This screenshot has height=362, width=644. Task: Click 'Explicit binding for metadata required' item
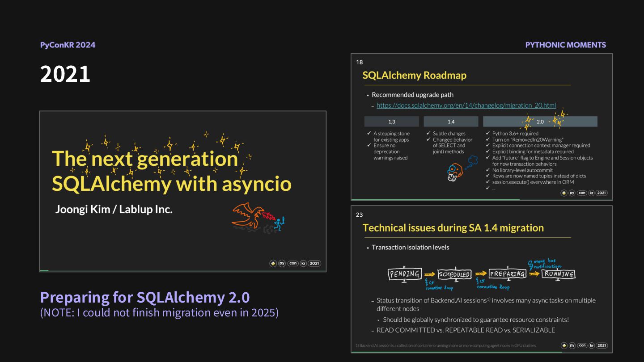click(533, 152)
